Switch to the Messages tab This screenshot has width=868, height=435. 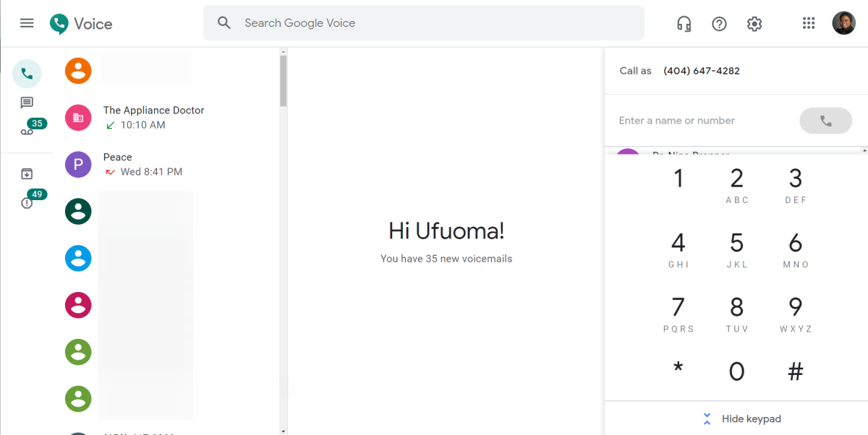coord(27,103)
